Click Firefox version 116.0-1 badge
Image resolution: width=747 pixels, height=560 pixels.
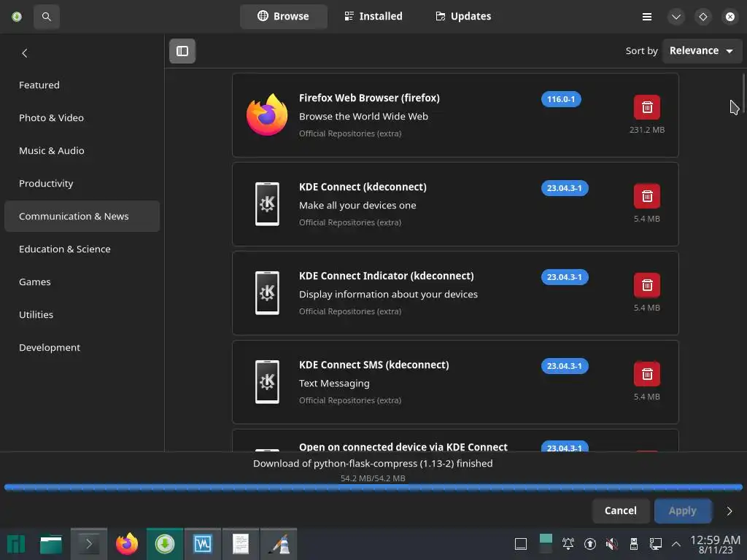[x=561, y=99]
